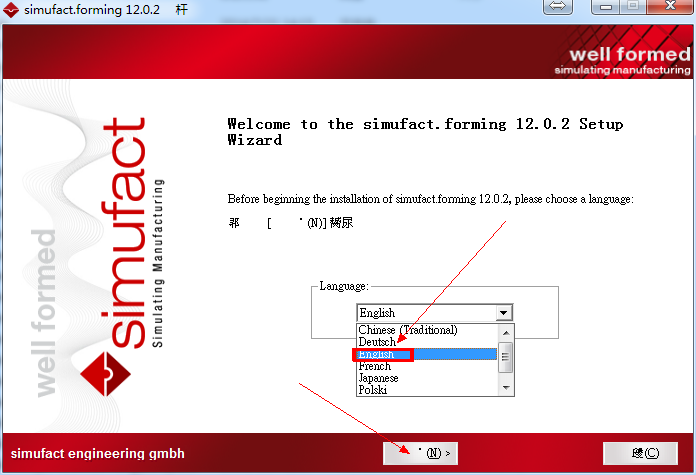
Task: Minimize the setup wizard window
Action: point(605,7)
